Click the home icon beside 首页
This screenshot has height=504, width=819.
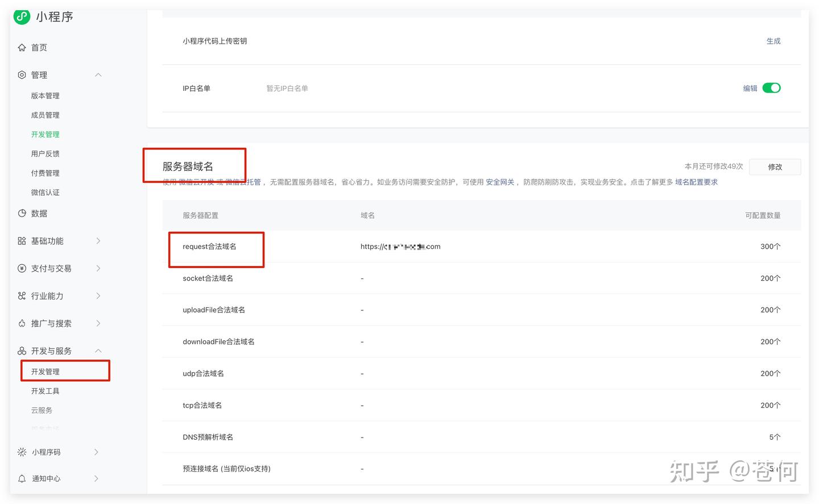[22, 48]
